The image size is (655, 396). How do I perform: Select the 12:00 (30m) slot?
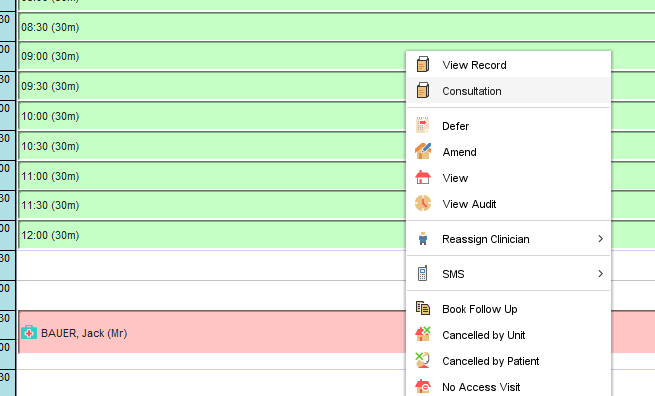click(212, 235)
